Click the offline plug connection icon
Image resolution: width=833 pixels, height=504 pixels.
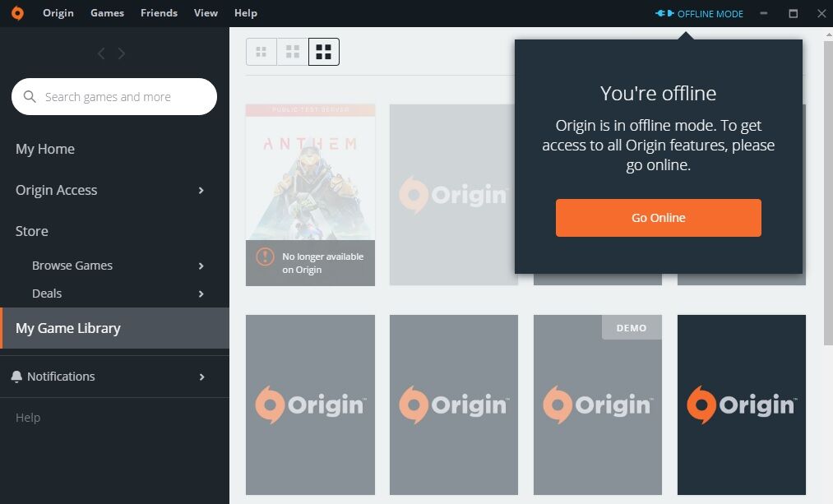pos(664,13)
